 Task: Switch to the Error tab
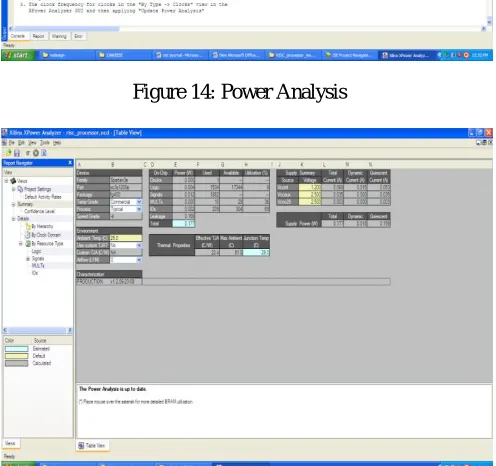[78, 36]
